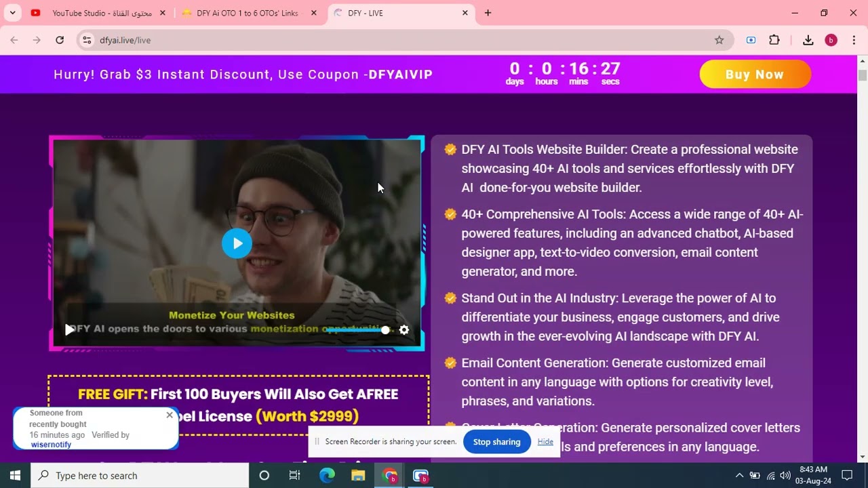Go forward to next page
868x488 pixels.
(x=37, y=40)
